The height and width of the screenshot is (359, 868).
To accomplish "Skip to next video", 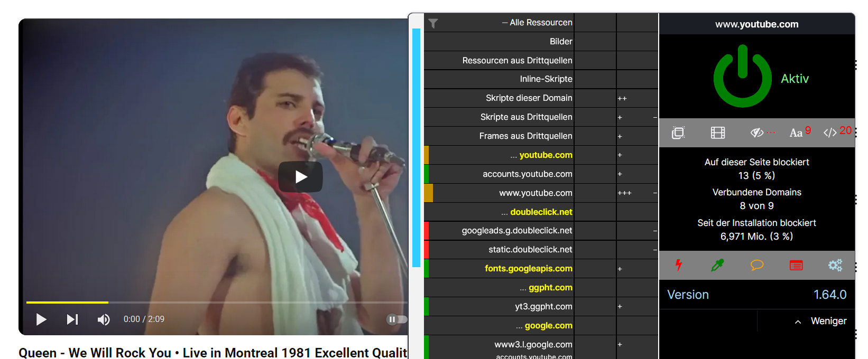I will tap(72, 319).
